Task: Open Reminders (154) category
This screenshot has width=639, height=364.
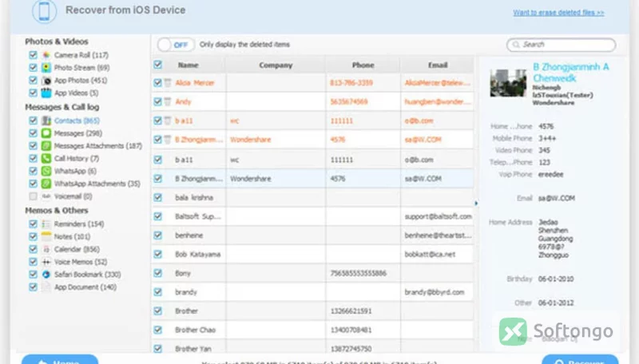Action: pos(79,224)
